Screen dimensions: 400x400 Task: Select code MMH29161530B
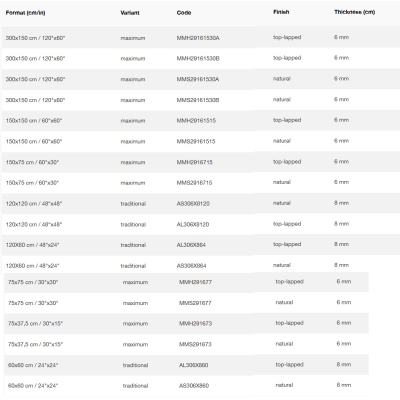pos(198,59)
